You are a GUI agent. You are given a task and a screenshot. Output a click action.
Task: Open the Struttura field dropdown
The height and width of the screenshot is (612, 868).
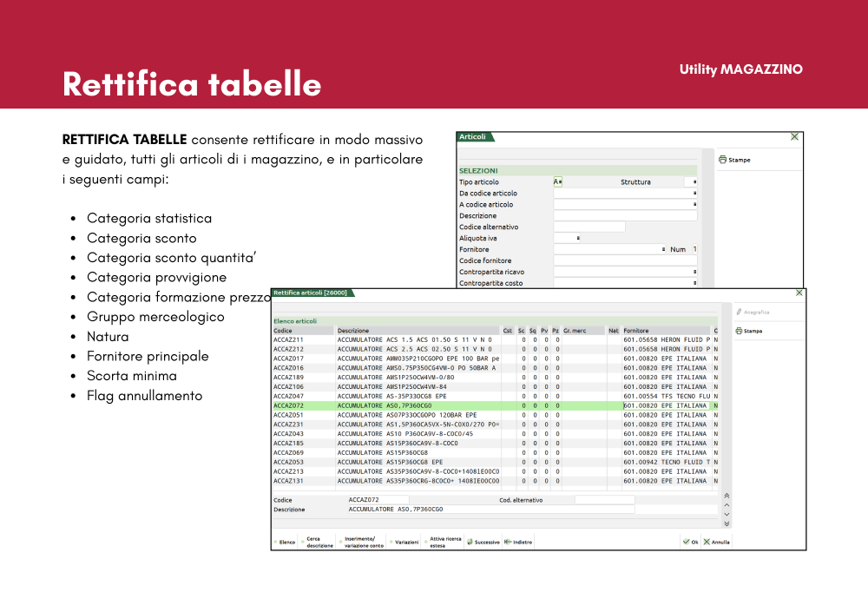click(x=694, y=182)
